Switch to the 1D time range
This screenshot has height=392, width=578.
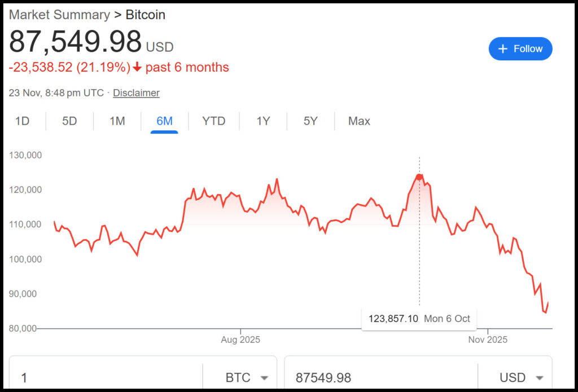(22, 121)
